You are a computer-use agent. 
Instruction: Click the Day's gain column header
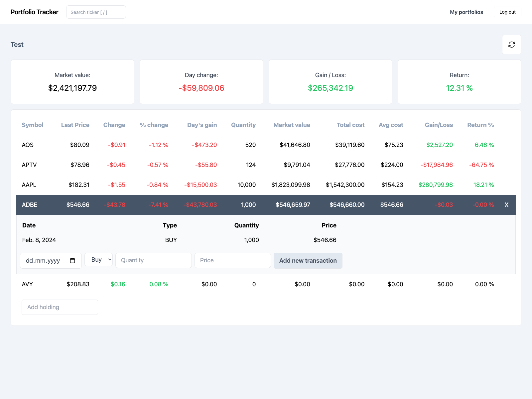coord(202,125)
